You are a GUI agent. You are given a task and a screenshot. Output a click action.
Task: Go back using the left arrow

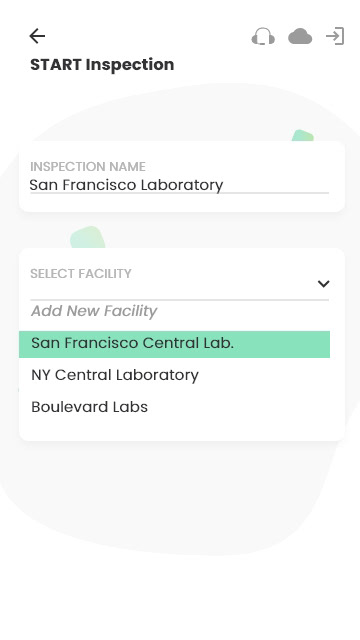[37, 36]
